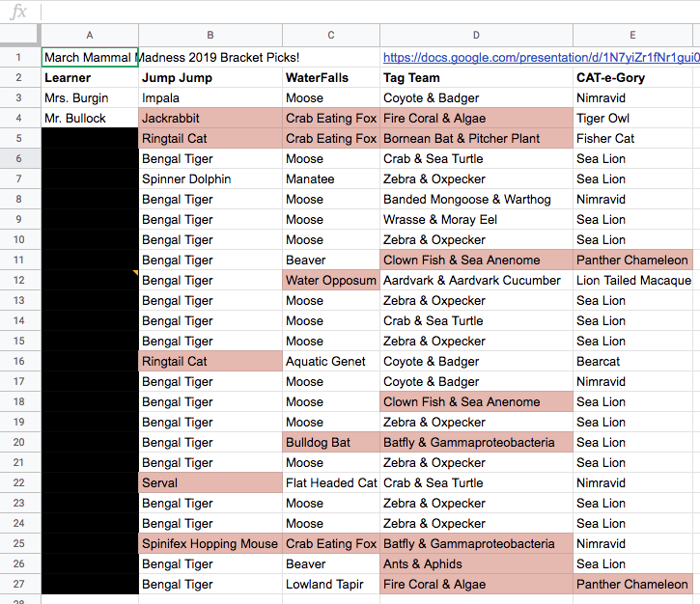Select Panther Chameleon in row 27

632,584
